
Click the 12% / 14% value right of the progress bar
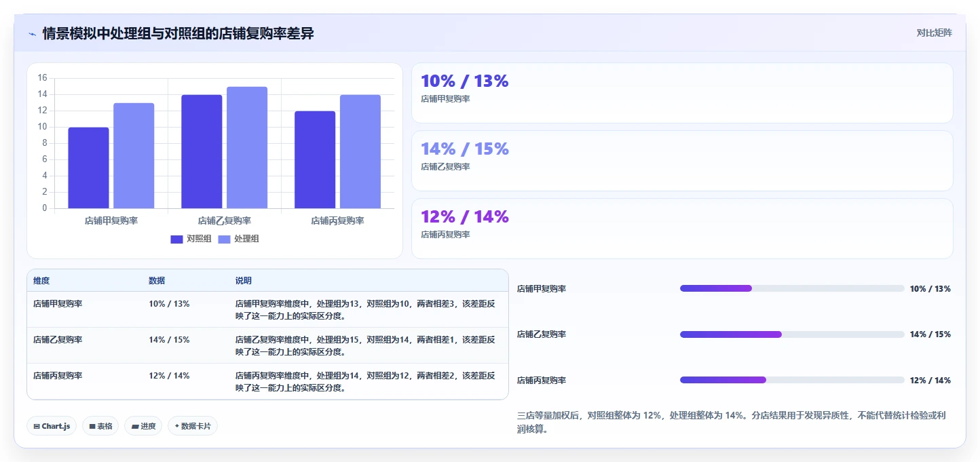coord(930,381)
